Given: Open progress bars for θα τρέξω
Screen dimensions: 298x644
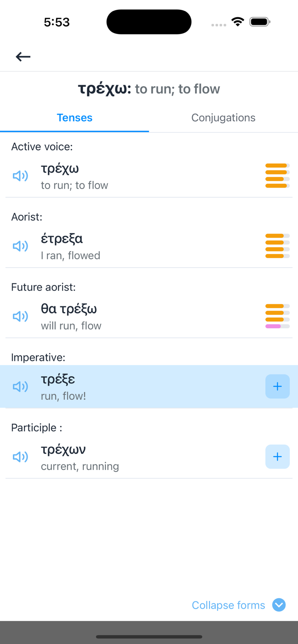Looking at the screenshot, I should click(x=278, y=316).
